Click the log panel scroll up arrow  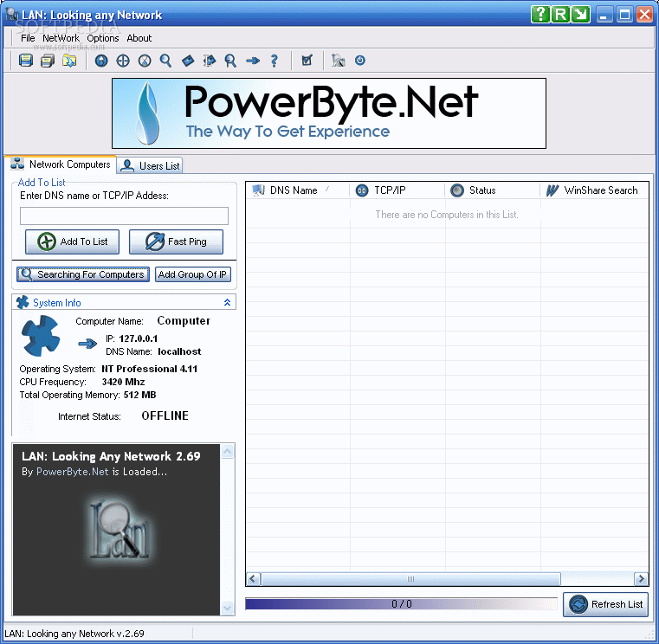(x=228, y=452)
